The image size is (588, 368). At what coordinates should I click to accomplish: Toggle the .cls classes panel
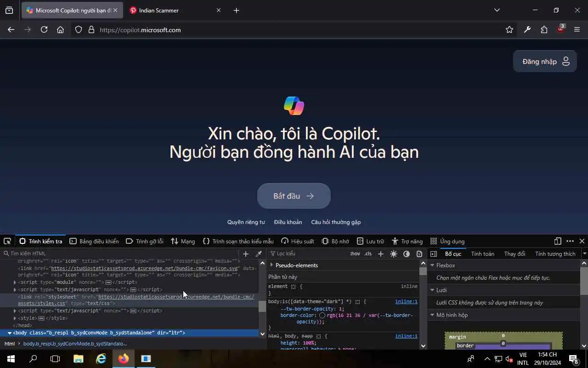(x=368, y=253)
